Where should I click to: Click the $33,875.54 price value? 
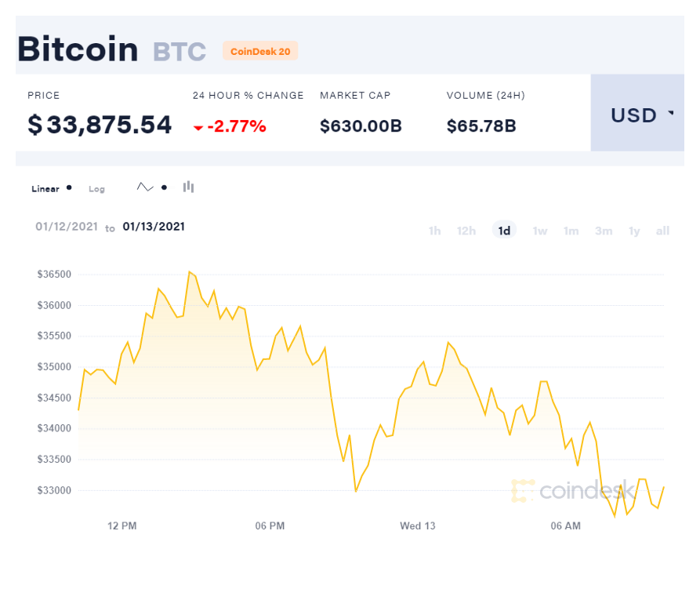100,125
